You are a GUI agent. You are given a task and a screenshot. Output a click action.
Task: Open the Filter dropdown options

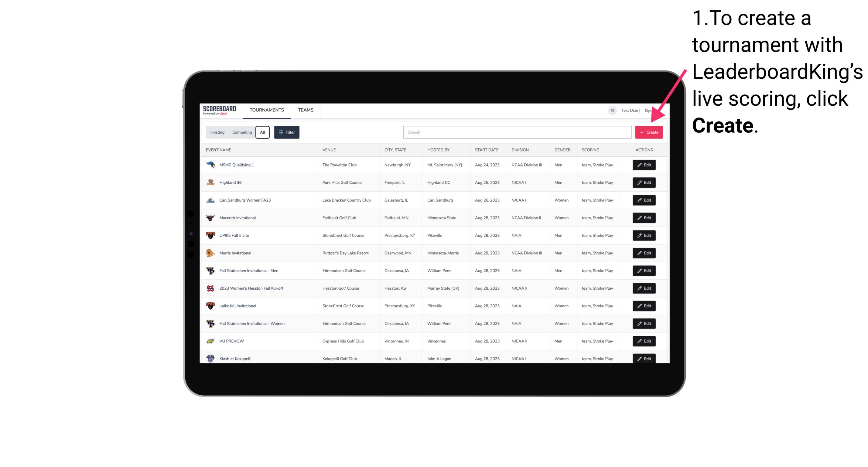[x=286, y=132]
